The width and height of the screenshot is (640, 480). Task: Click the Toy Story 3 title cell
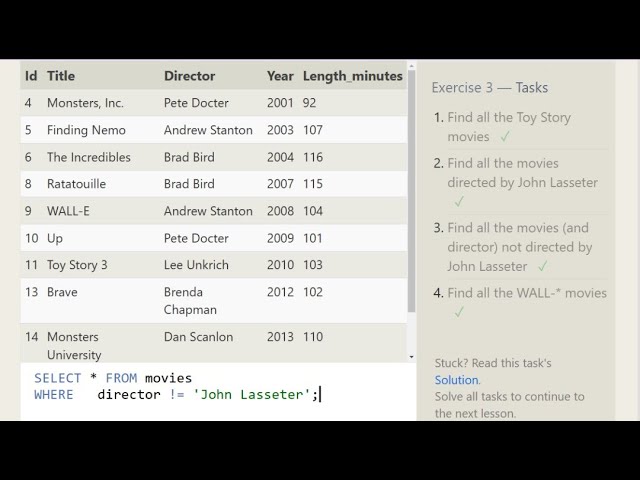point(77,265)
